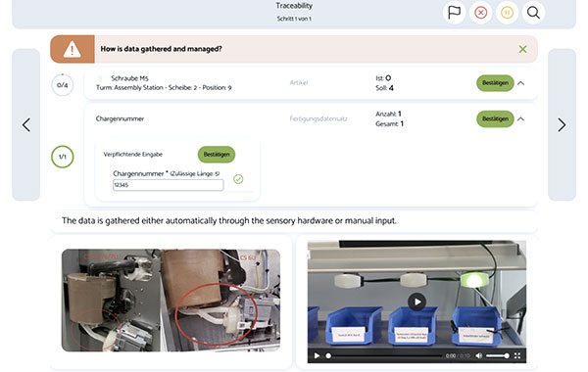Open search with magnifier icon
Viewport: 588px width, 372px height.
[533, 13]
